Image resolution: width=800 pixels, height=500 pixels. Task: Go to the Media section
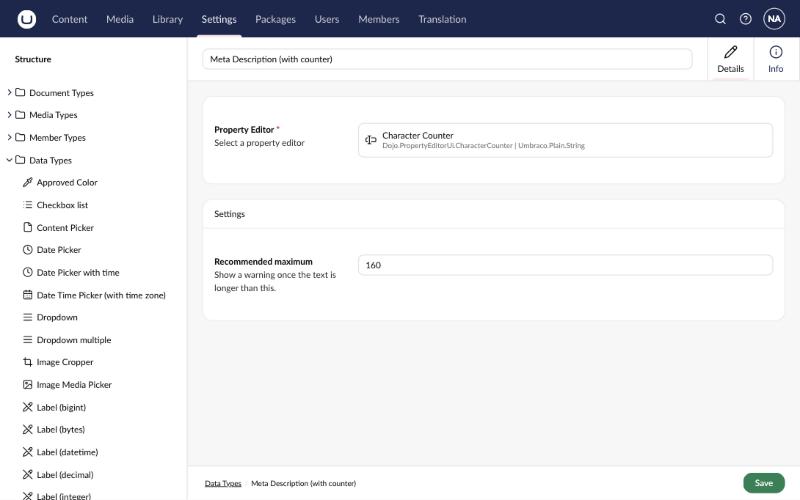[120, 19]
